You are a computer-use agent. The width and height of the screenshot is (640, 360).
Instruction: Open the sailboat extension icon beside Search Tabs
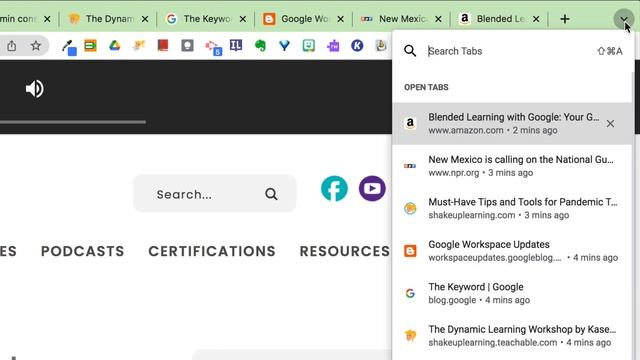[x=381, y=45]
